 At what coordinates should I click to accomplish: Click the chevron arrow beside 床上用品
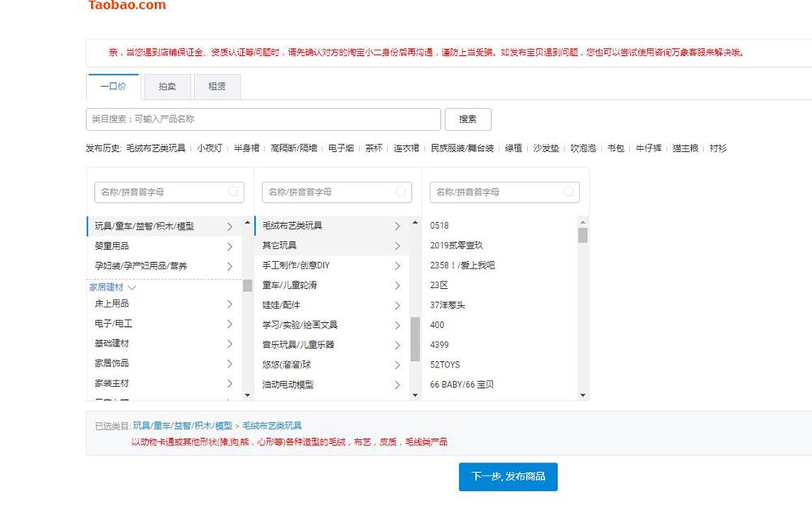pyautogui.click(x=230, y=304)
